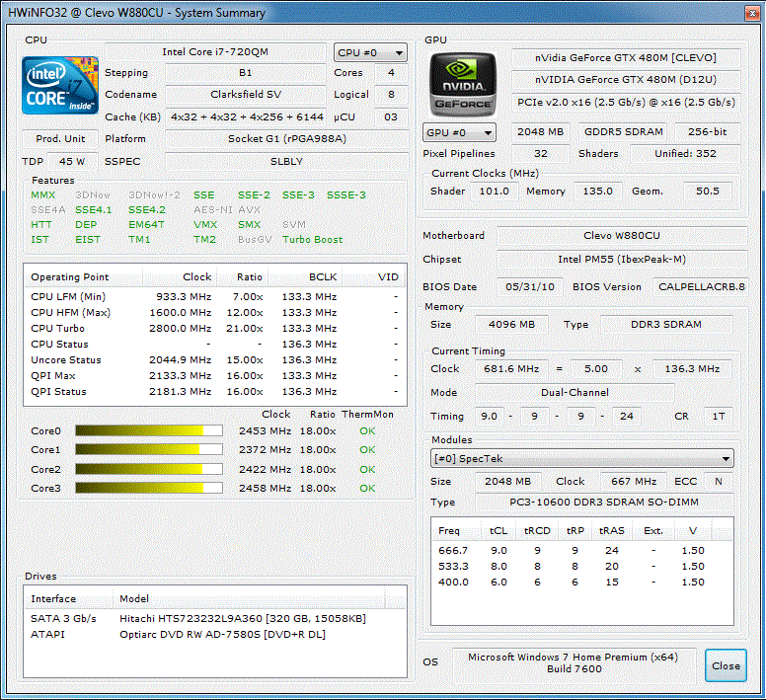
Task: Click the Shader clock 101.0 field
Action: tap(494, 191)
